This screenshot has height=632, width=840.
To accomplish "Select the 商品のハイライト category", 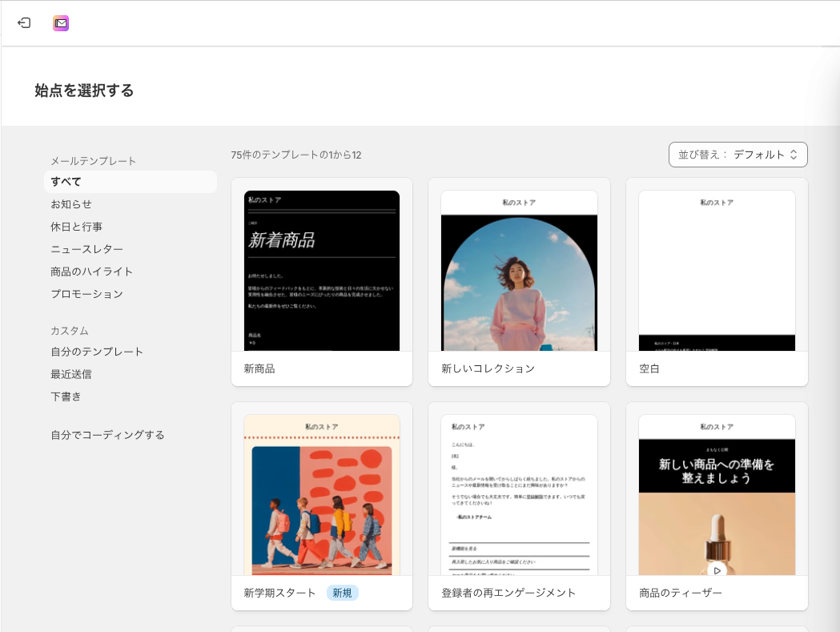I will click(91, 272).
